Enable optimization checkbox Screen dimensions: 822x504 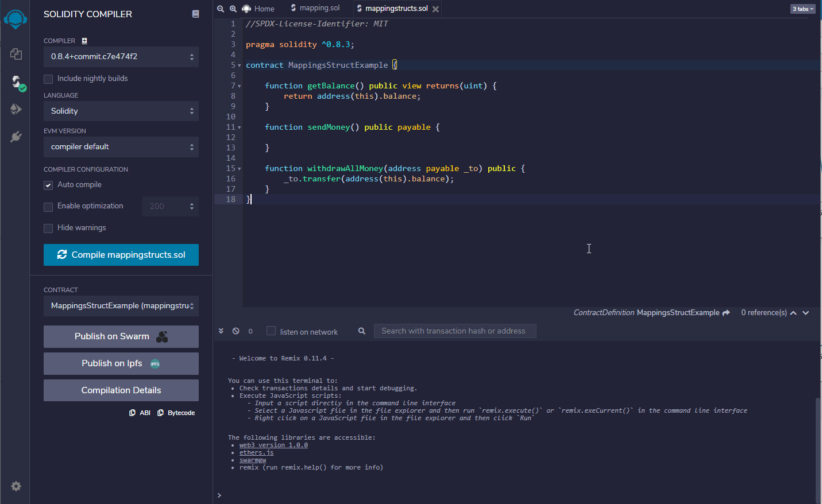point(48,207)
